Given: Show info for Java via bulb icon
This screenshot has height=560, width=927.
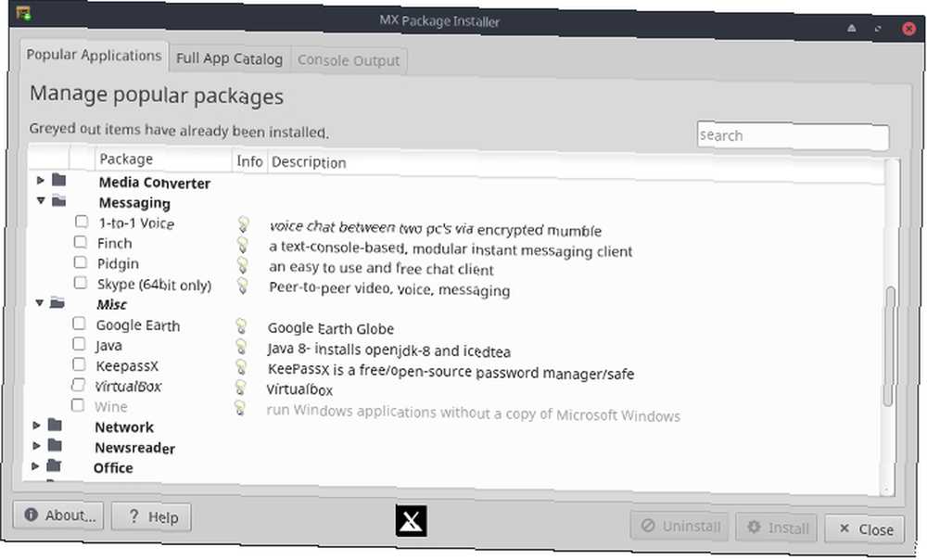Looking at the screenshot, I should pyautogui.click(x=241, y=346).
